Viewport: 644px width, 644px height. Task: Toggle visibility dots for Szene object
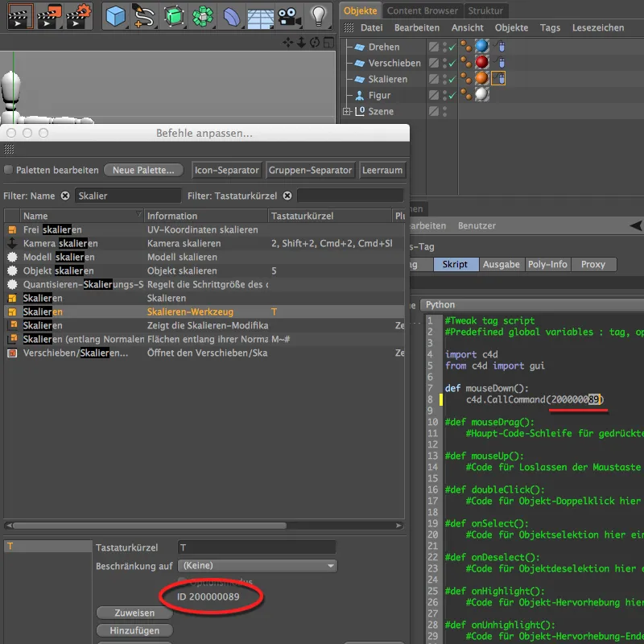(444, 111)
